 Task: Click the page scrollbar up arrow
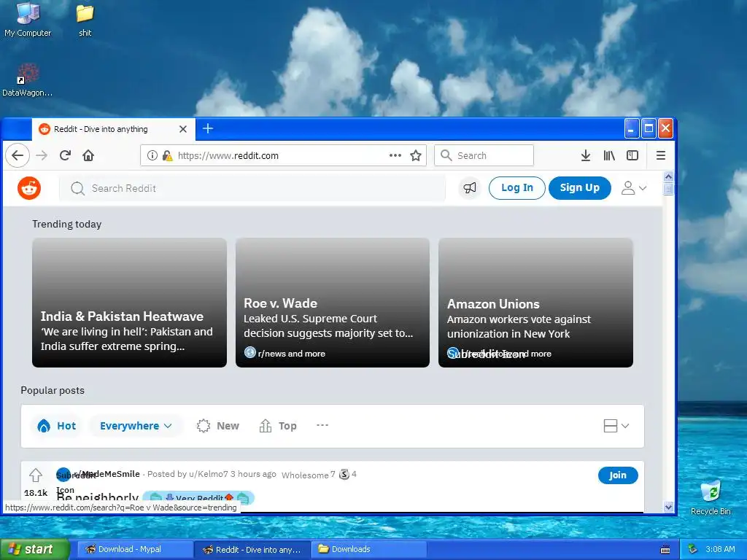click(668, 176)
